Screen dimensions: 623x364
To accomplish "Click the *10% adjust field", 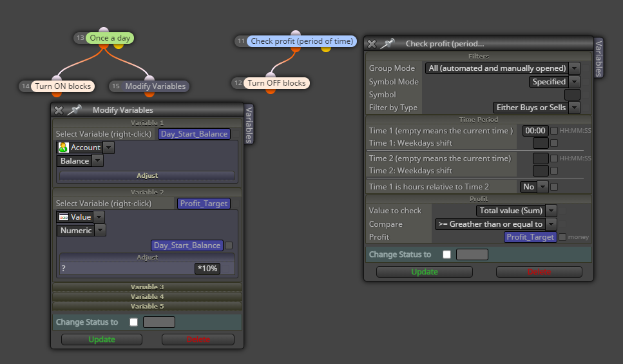I will pos(207,269).
